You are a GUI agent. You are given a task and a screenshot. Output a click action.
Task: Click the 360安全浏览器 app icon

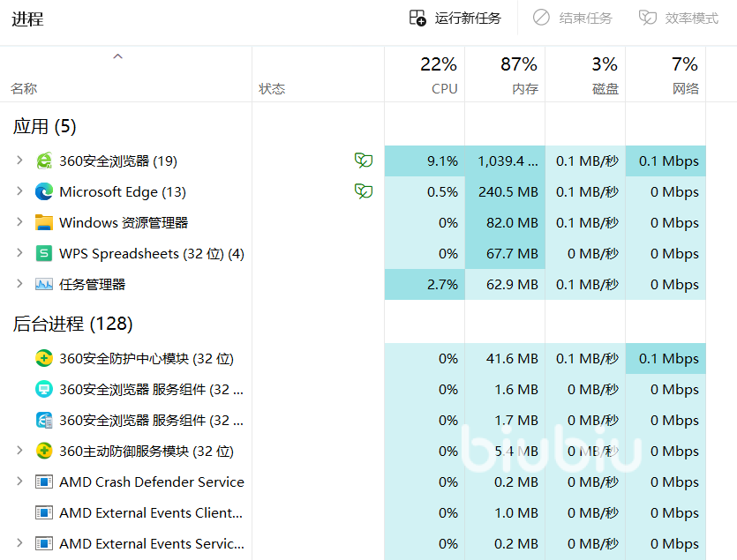(44, 161)
